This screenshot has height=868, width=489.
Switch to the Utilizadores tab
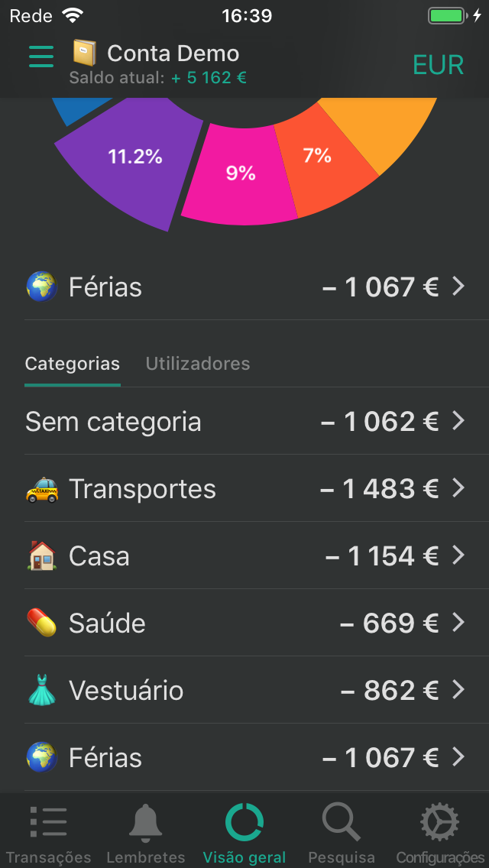tap(198, 364)
